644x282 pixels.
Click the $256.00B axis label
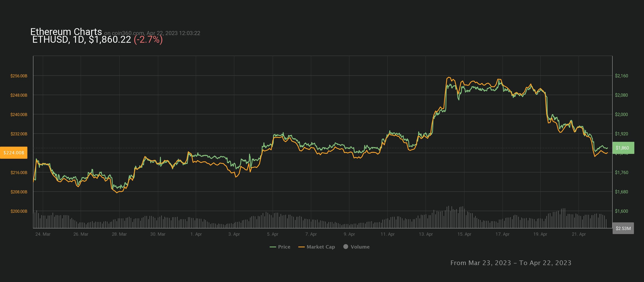(x=19, y=76)
